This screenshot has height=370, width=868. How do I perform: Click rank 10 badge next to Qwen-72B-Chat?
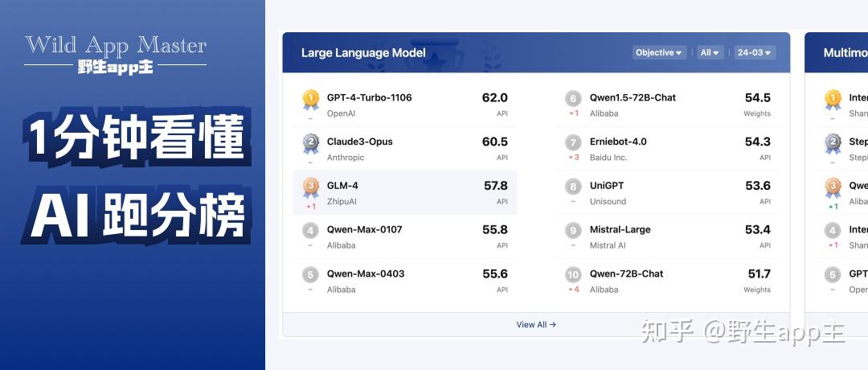pyautogui.click(x=573, y=275)
